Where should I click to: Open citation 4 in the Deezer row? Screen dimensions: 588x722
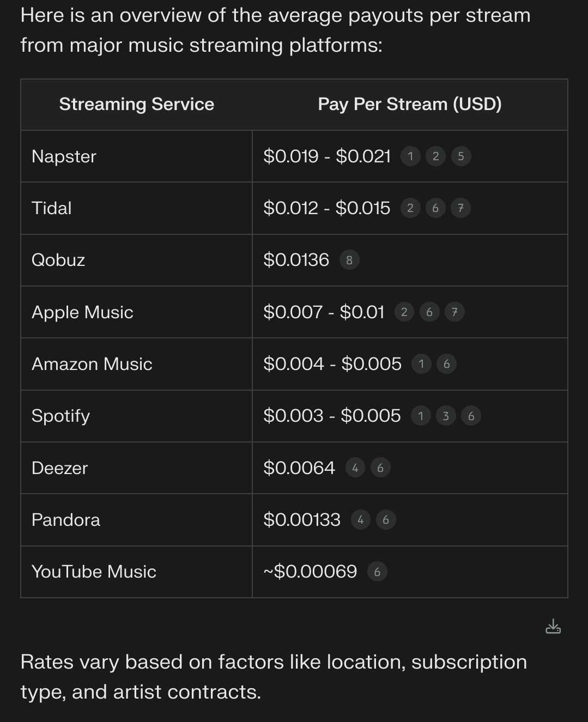pos(355,468)
